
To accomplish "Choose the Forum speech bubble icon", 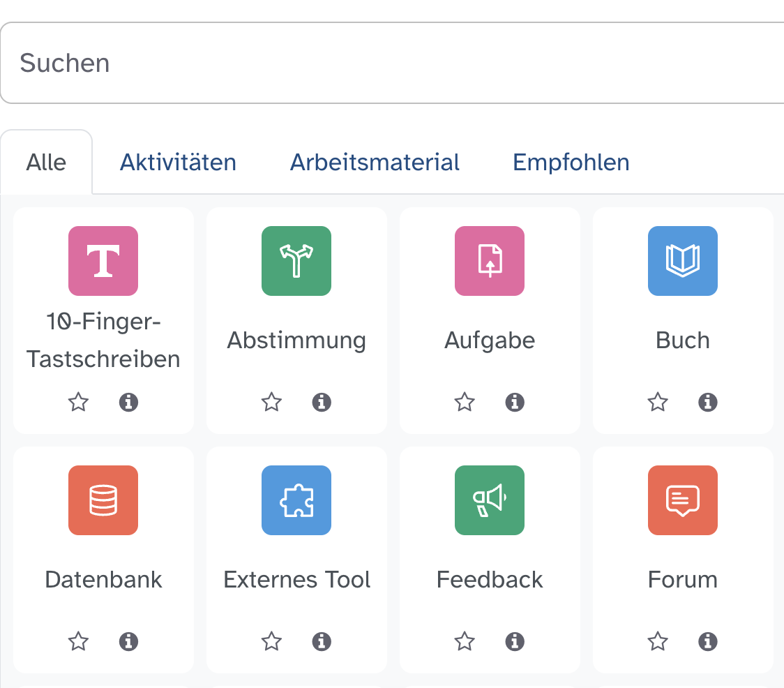I will (683, 500).
